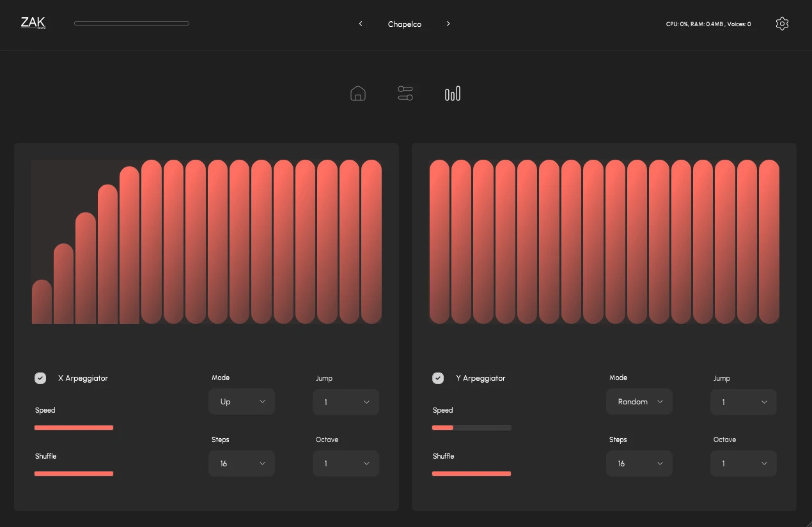Expand the X Arpeggiator Steps dropdown
The width and height of the screenshot is (812, 527).
pos(242,464)
